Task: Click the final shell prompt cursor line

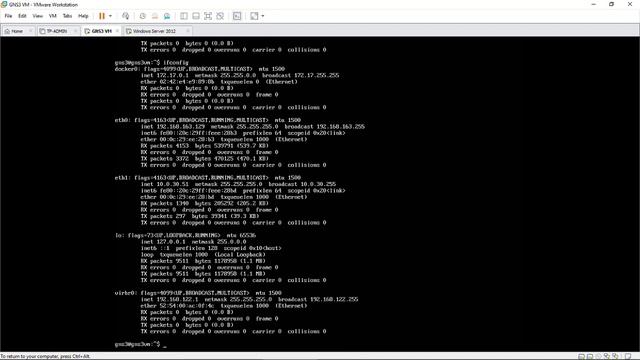Action: [x=140, y=344]
